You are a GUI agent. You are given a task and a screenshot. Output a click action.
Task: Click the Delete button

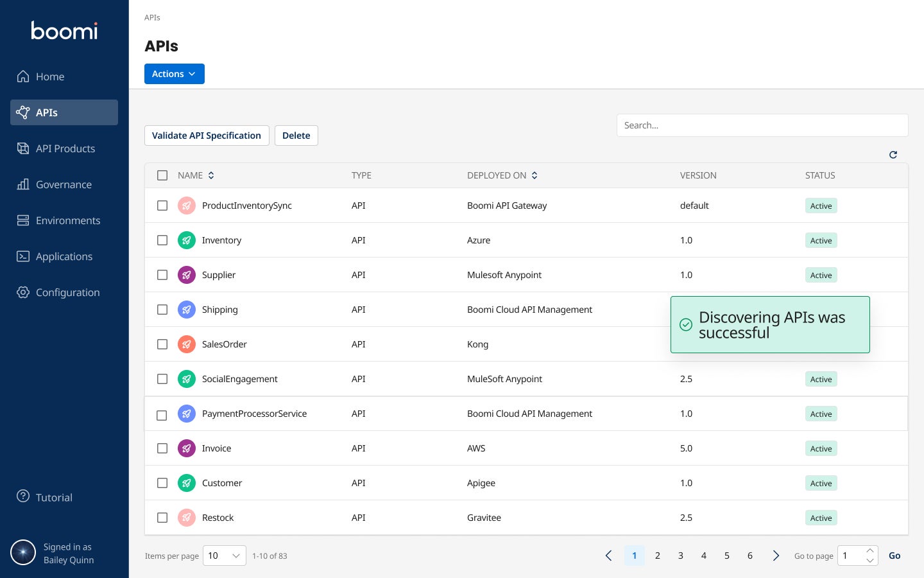point(296,136)
